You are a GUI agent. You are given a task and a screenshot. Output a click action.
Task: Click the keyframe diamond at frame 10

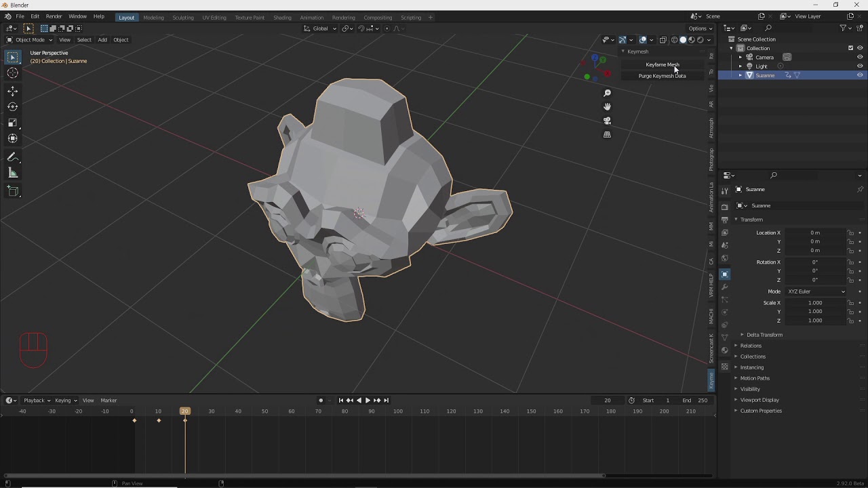coord(159,421)
